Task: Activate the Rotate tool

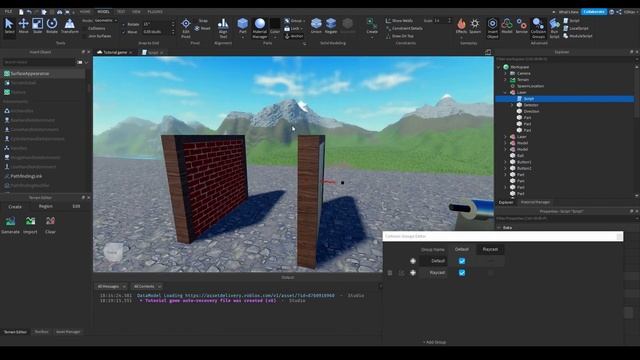Action: (x=52, y=26)
